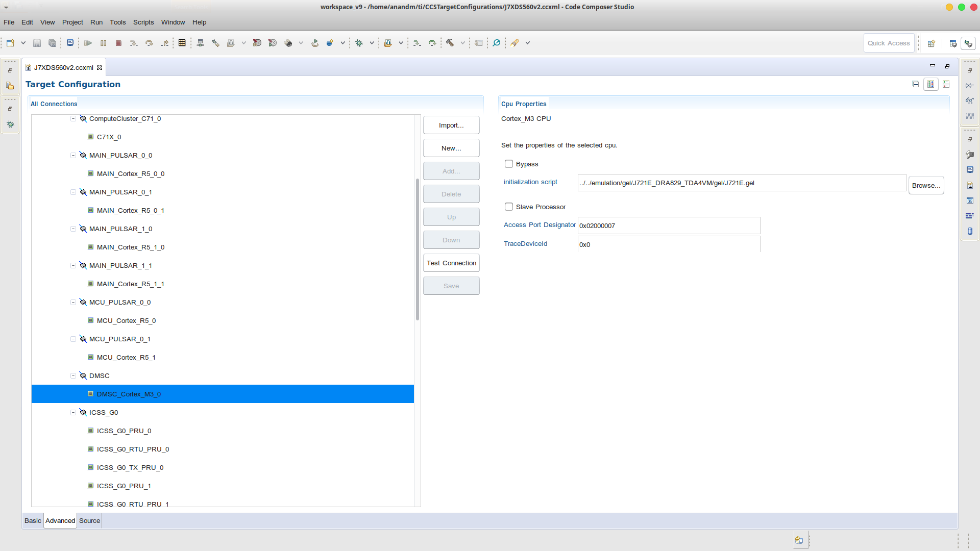The width and height of the screenshot is (980, 551).
Task: Switch to the Source tab
Action: coord(89,521)
